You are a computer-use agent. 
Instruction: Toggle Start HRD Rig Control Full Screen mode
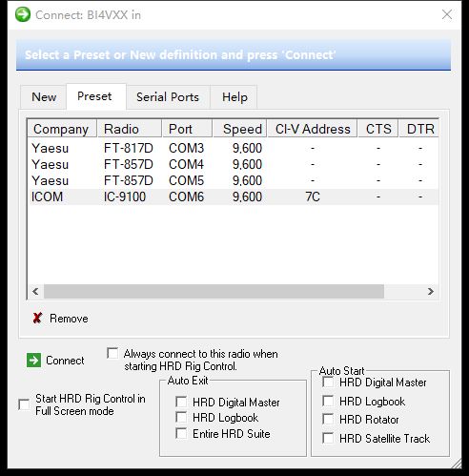click(24, 404)
